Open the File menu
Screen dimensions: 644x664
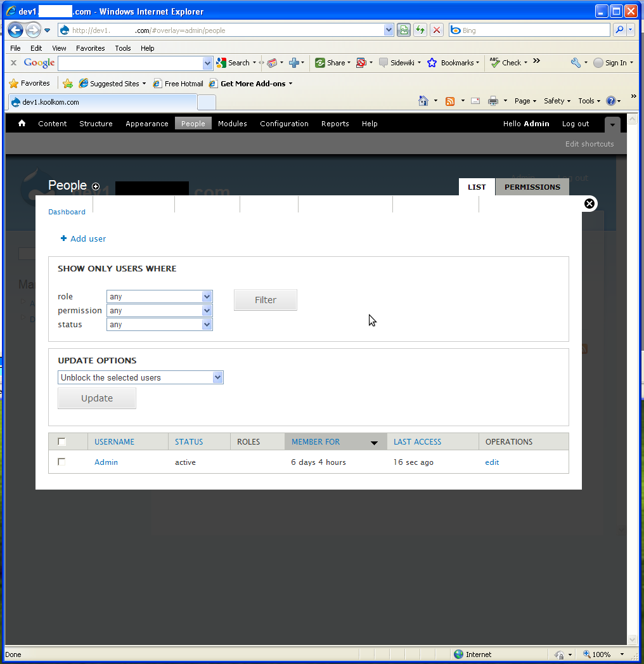coord(15,48)
